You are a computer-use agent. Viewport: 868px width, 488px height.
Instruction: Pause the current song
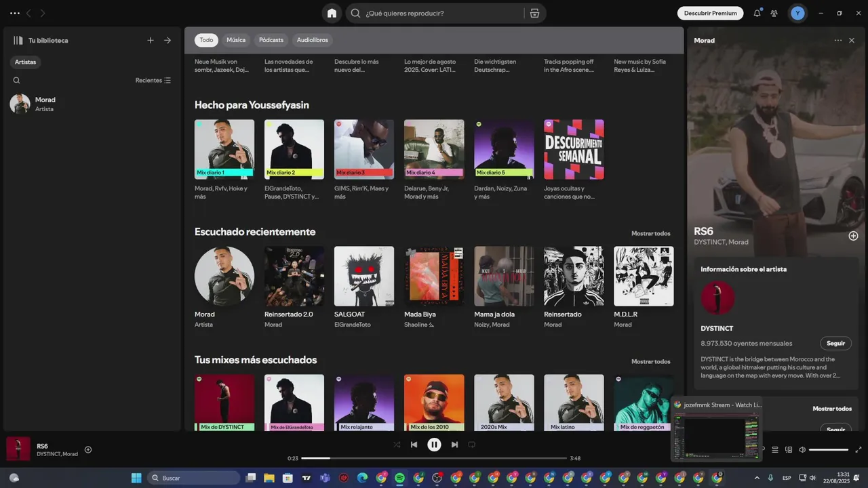[x=434, y=445]
